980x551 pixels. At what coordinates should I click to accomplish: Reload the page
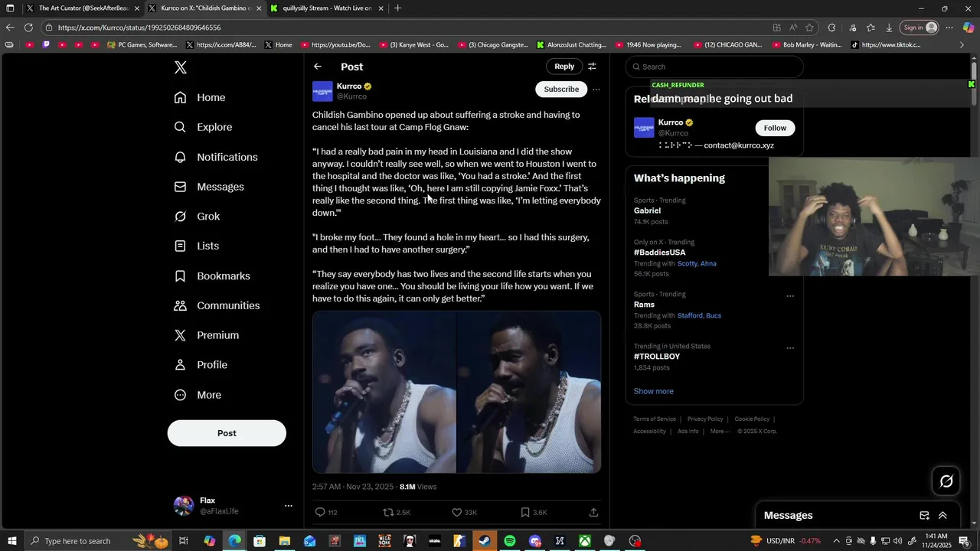(x=28, y=28)
